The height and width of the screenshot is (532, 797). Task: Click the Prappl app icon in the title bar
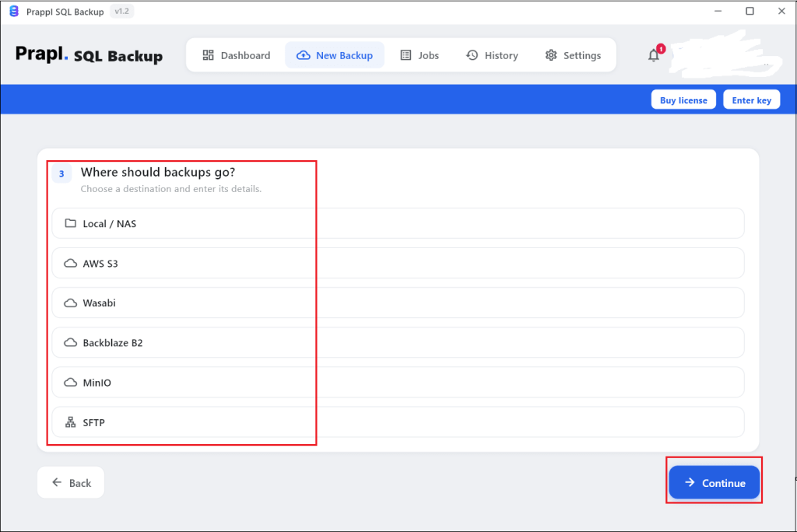click(x=14, y=11)
